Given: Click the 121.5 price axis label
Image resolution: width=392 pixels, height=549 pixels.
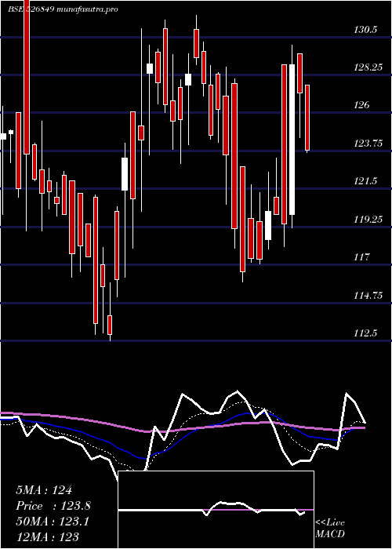Looking at the screenshot, I should [x=365, y=181].
